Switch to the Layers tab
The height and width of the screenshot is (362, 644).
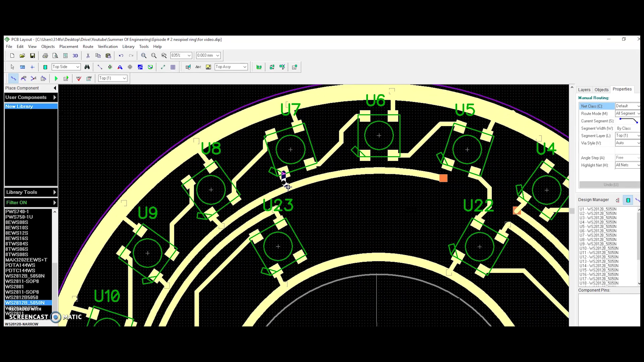[x=584, y=90]
